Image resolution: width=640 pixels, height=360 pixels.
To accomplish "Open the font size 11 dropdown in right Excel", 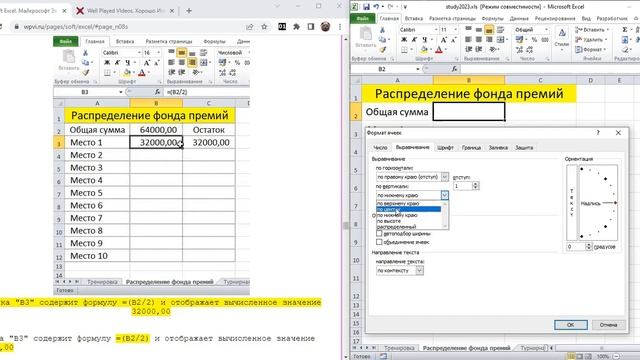I will pyautogui.click(x=456, y=30).
